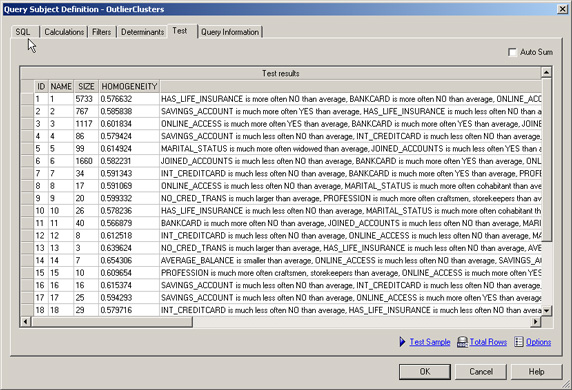Click the Options list icon

[518, 342]
